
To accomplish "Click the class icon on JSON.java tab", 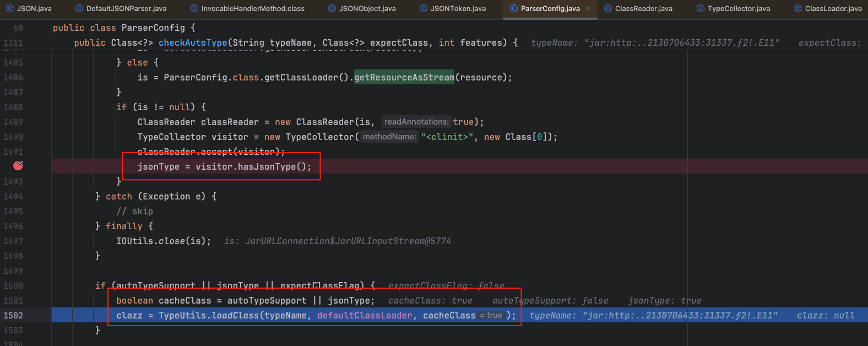I will tap(9, 8).
